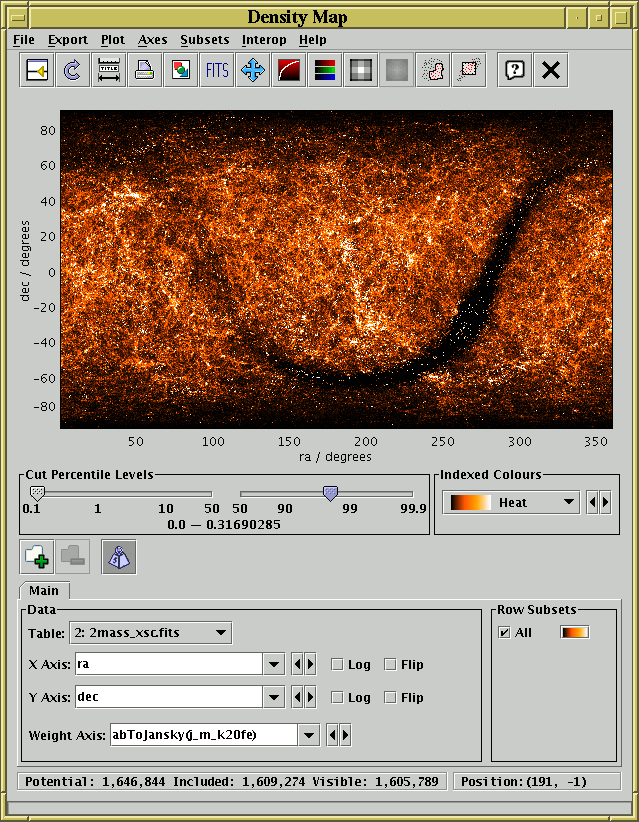Click the upper cut percentile slider handle
Viewport: 639px width, 822px height.
click(x=330, y=492)
